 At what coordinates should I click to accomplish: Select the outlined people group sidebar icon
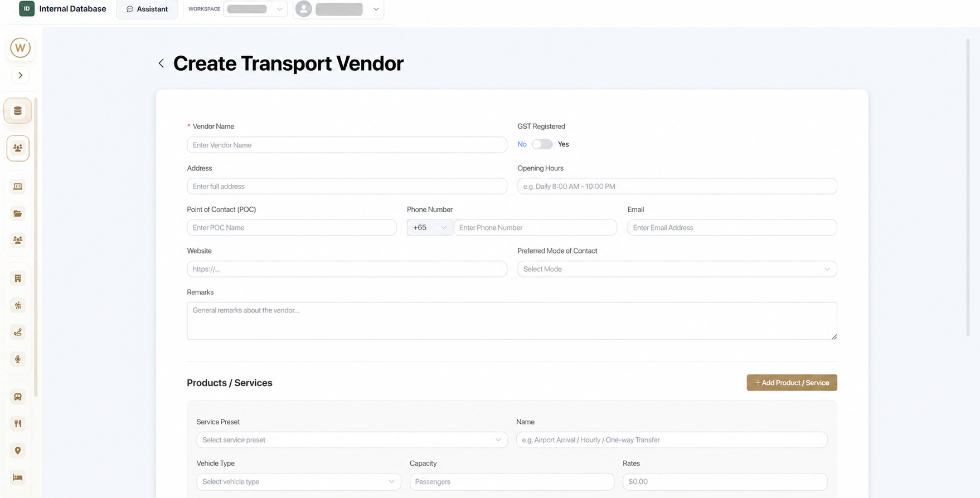pos(18,148)
